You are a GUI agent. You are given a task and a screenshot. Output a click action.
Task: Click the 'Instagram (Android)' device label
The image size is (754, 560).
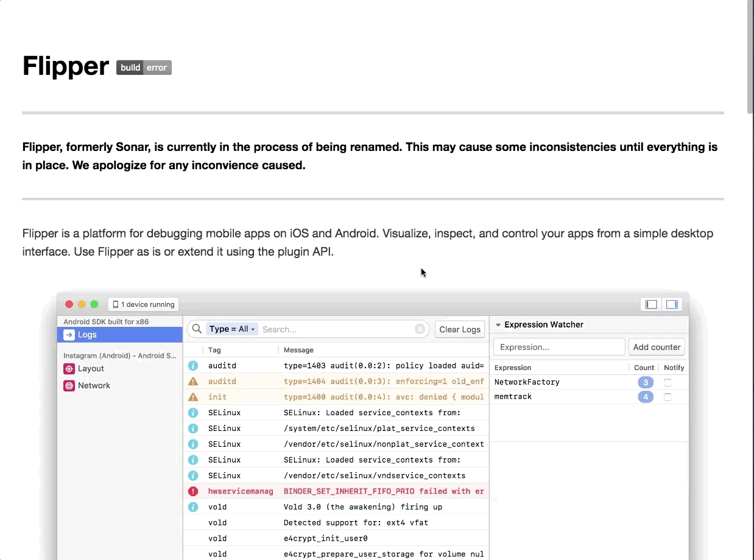[x=120, y=355]
